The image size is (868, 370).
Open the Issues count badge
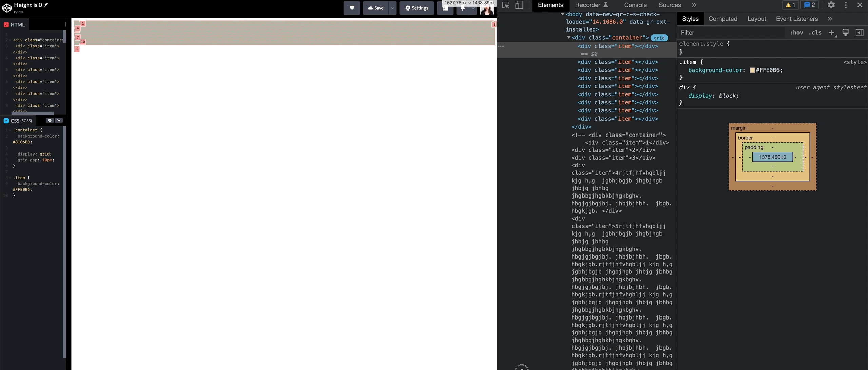810,5
